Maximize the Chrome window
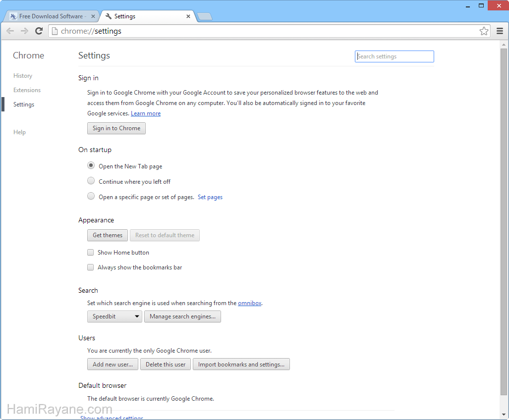Screen dimensions: 509x420 pos(481,5)
